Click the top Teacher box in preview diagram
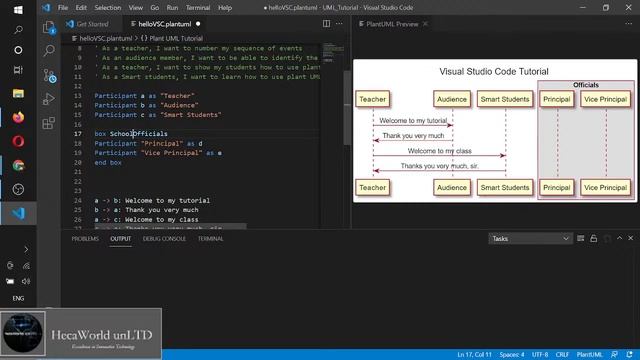Image resolution: width=640 pixels, height=360 pixels. pos(372,99)
